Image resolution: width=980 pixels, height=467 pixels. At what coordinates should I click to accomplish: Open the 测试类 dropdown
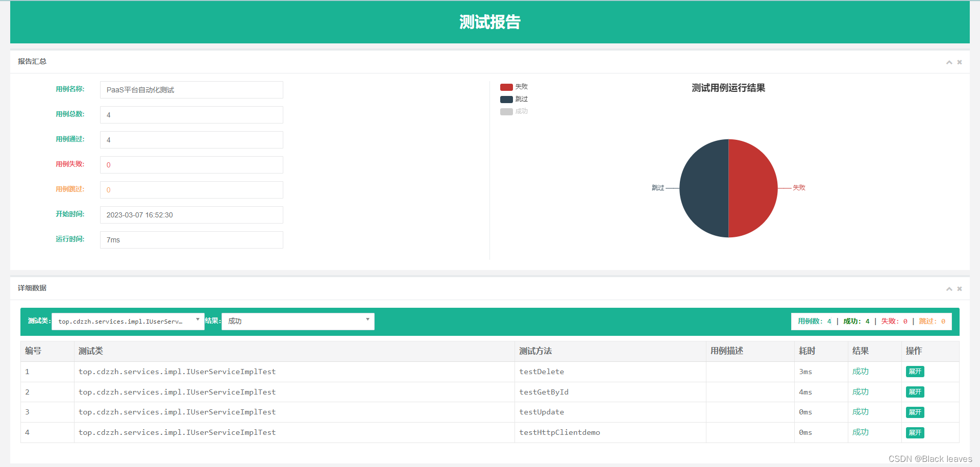pos(128,322)
